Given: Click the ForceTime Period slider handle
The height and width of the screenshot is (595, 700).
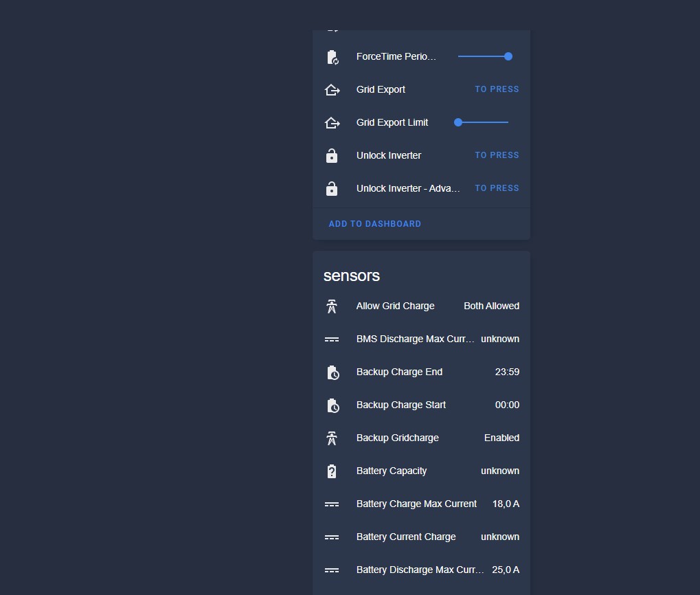Looking at the screenshot, I should 508,56.
